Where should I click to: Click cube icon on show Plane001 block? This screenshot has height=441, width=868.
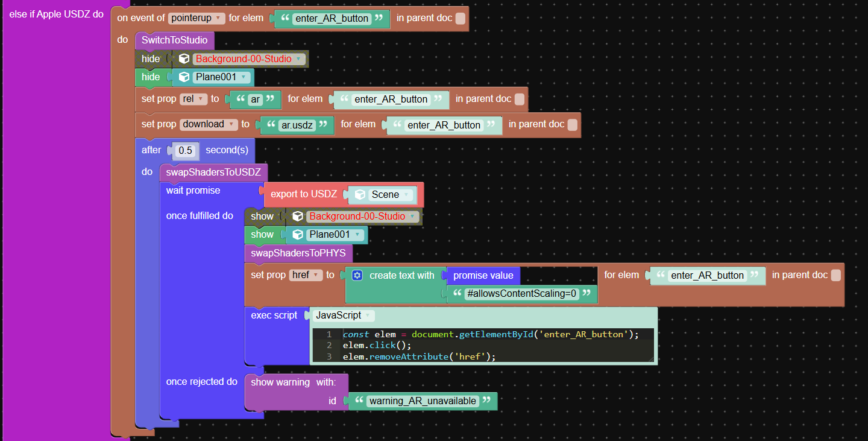click(298, 235)
